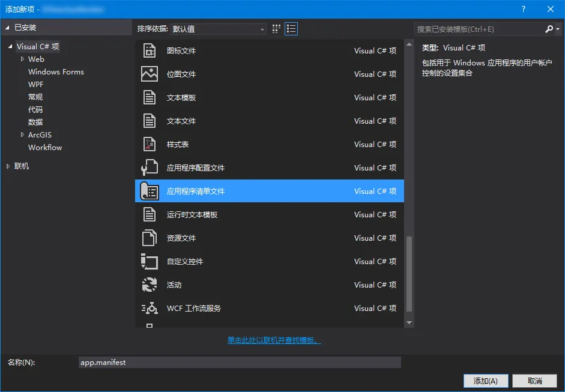Select the 文本文件 template name
The width and height of the screenshot is (565, 392).
pos(181,121)
